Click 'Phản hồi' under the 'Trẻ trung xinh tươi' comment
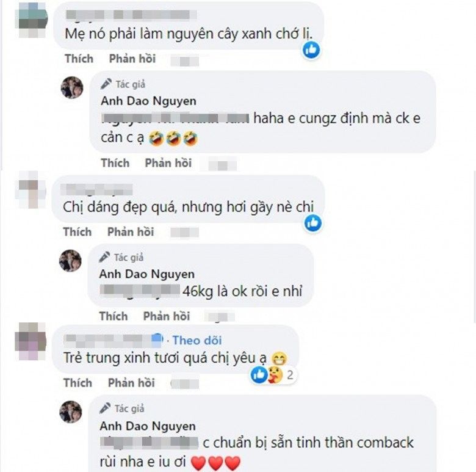Viewport: 476px width, 472px height. point(131,383)
